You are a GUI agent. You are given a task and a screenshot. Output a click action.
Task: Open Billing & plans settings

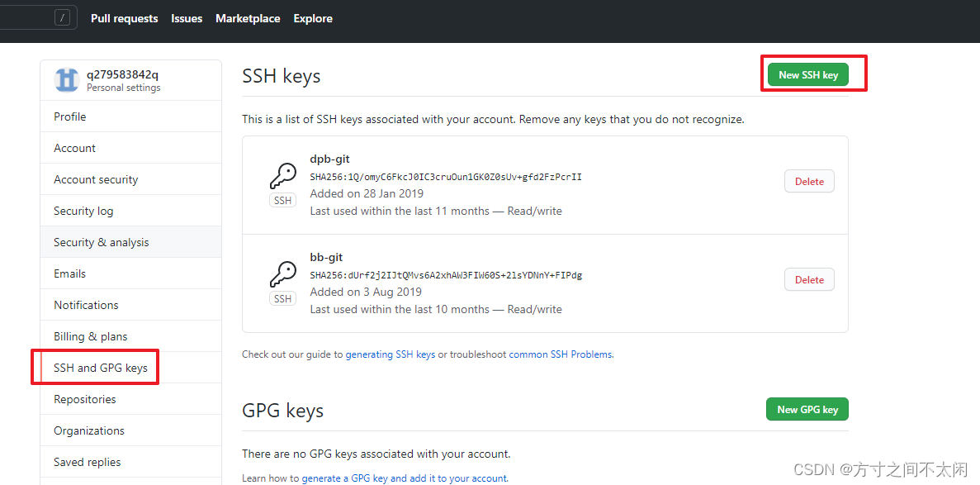click(130, 336)
